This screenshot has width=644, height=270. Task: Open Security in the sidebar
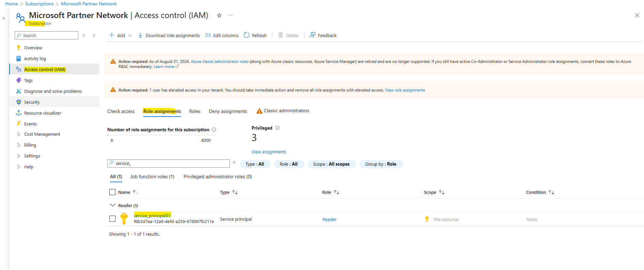pyautogui.click(x=32, y=102)
